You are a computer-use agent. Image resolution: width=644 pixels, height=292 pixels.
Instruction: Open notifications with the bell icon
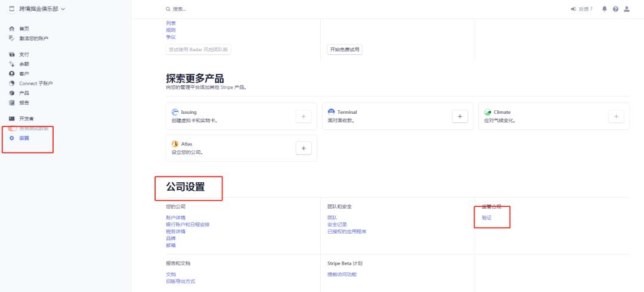(604, 9)
